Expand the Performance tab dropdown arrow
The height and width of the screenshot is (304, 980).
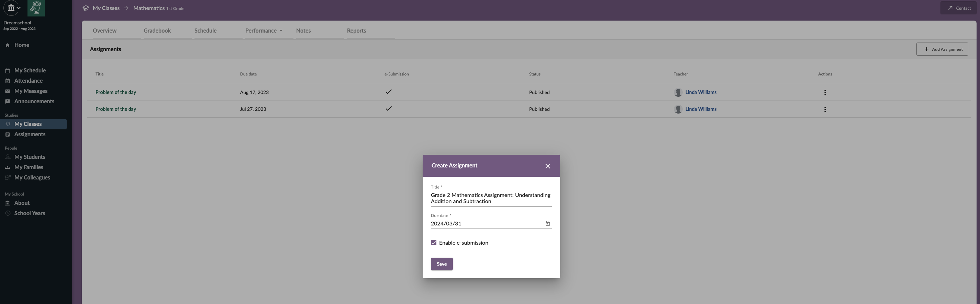point(281,31)
